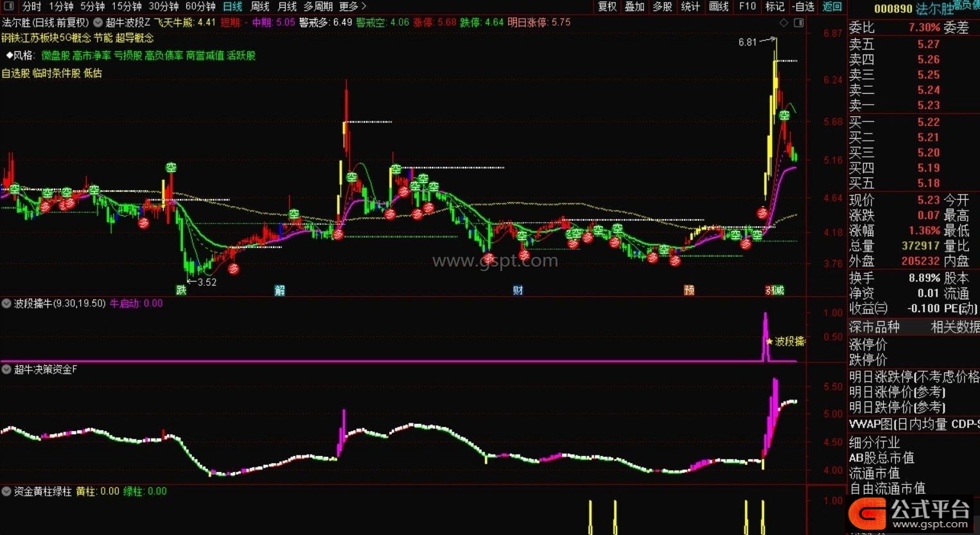Select the 周线 weekly period tab
This screenshot has height=535, width=980.
(259, 6)
